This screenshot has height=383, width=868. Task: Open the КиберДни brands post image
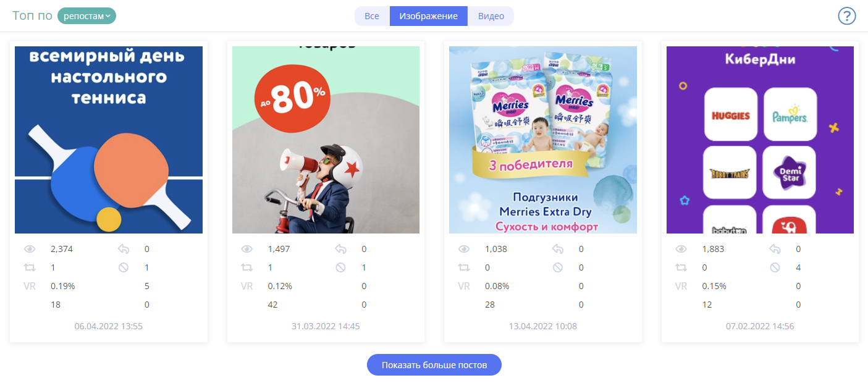coord(760,140)
